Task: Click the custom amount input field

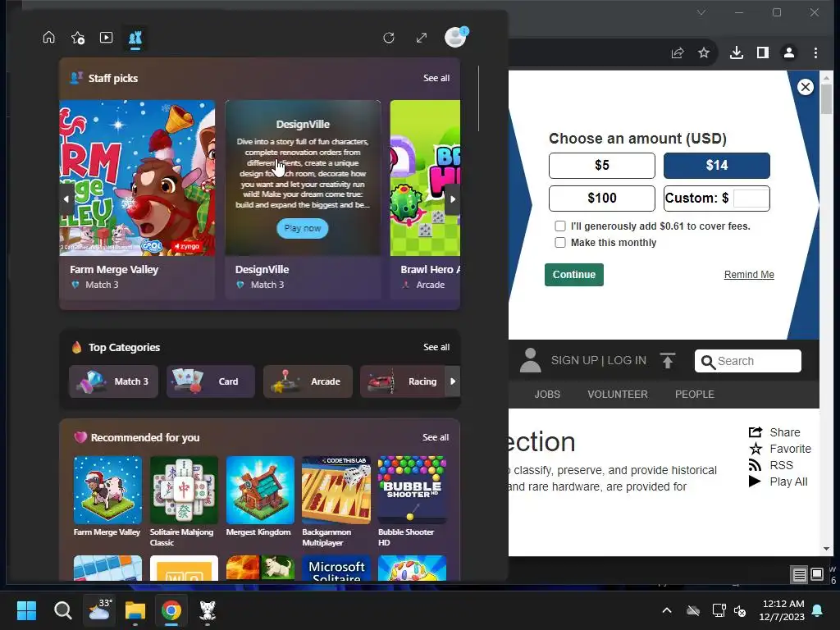Action: pyautogui.click(x=751, y=199)
